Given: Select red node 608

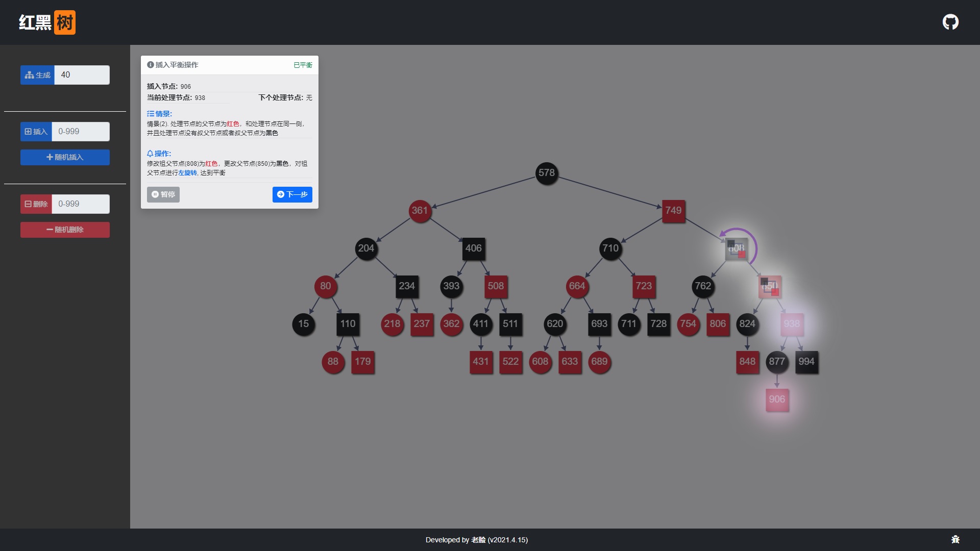Looking at the screenshot, I should click(540, 362).
